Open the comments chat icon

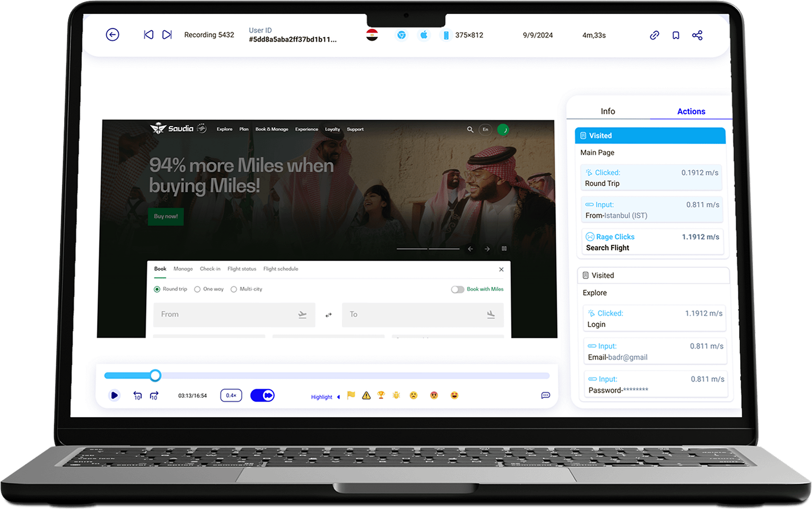545,395
